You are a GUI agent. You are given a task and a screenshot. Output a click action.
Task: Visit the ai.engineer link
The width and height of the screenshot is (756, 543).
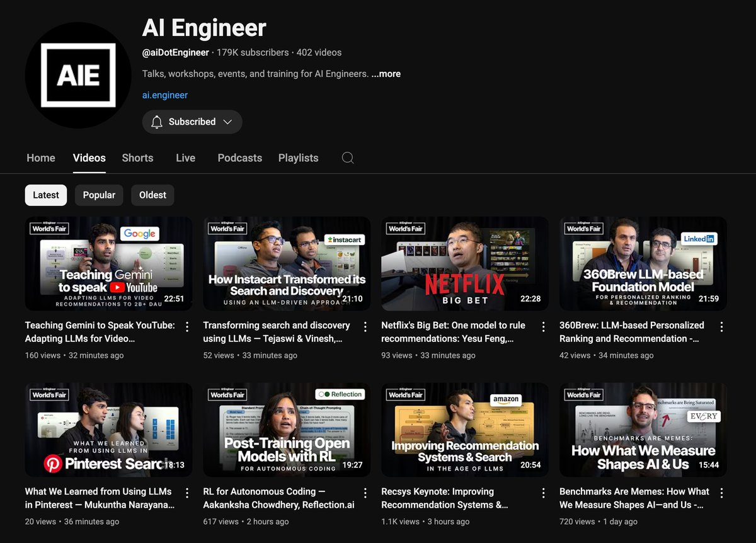165,95
